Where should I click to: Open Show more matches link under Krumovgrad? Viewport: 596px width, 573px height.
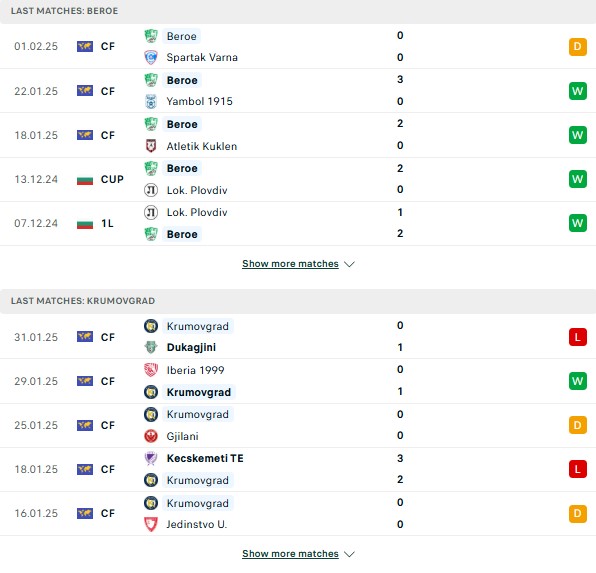click(290, 554)
